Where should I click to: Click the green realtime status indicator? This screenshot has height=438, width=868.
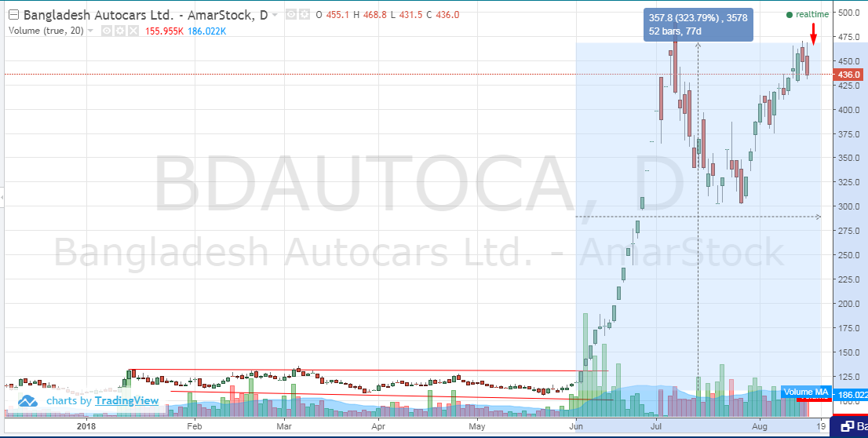(x=807, y=14)
